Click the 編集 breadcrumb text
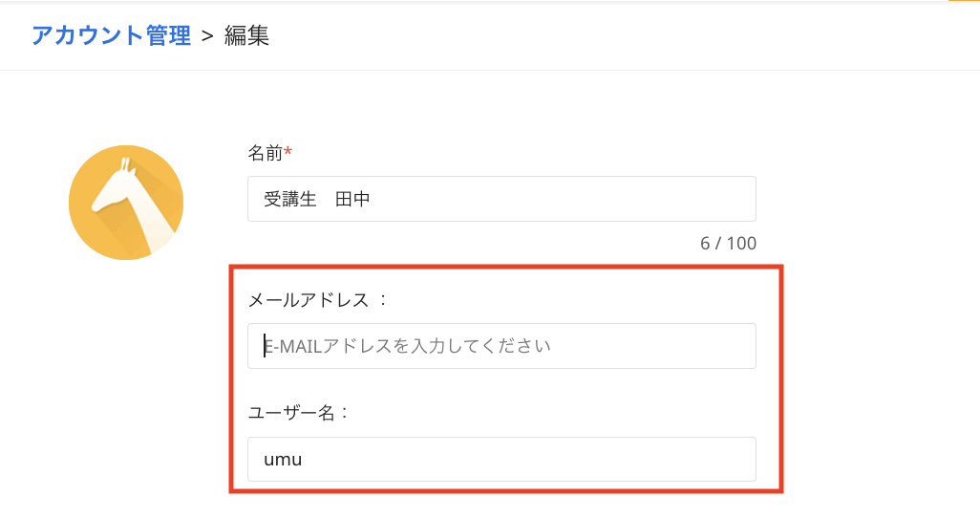The image size is (980, 518). click(246, 36)
